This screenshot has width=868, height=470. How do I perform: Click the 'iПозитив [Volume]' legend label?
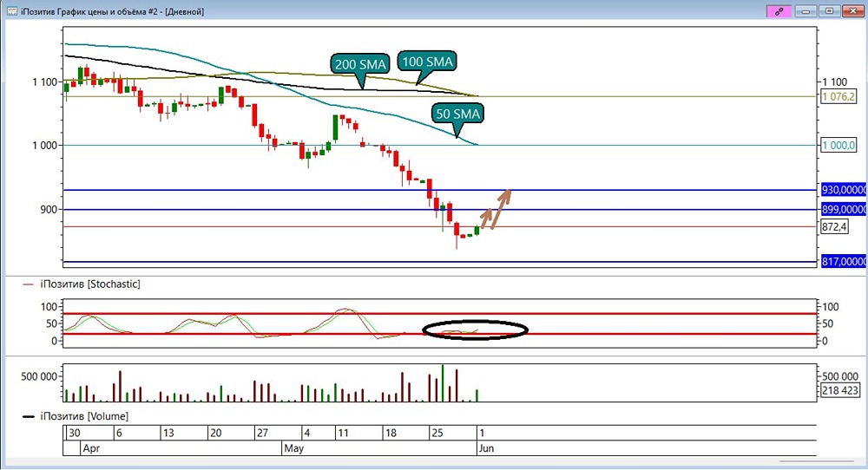tap(84, 416)
